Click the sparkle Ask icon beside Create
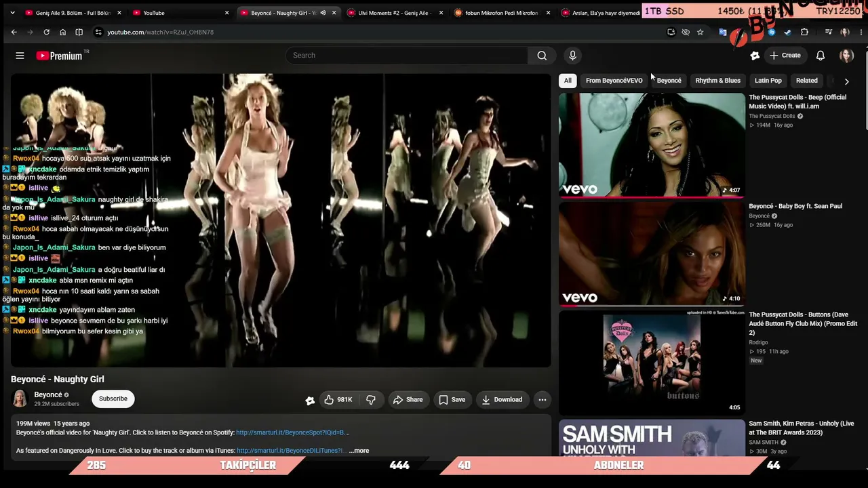Viewport: 868px width, 488px height. pos(755,56)
